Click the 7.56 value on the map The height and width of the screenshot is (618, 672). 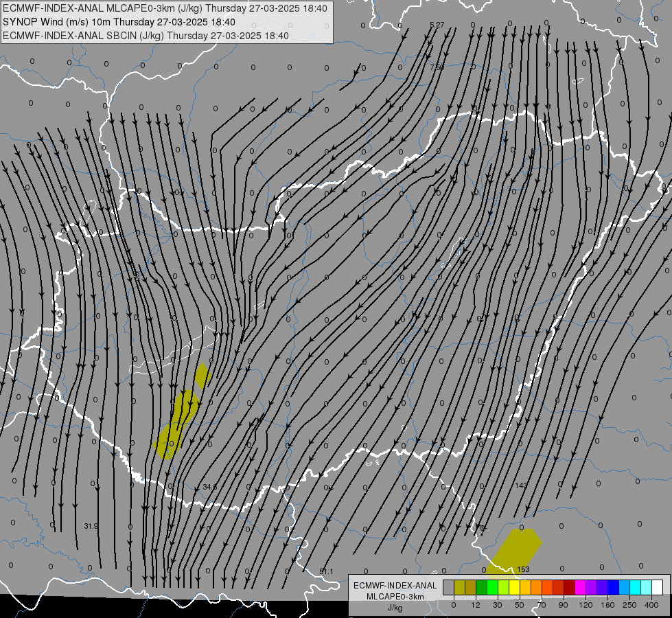[x=437, y=67]
